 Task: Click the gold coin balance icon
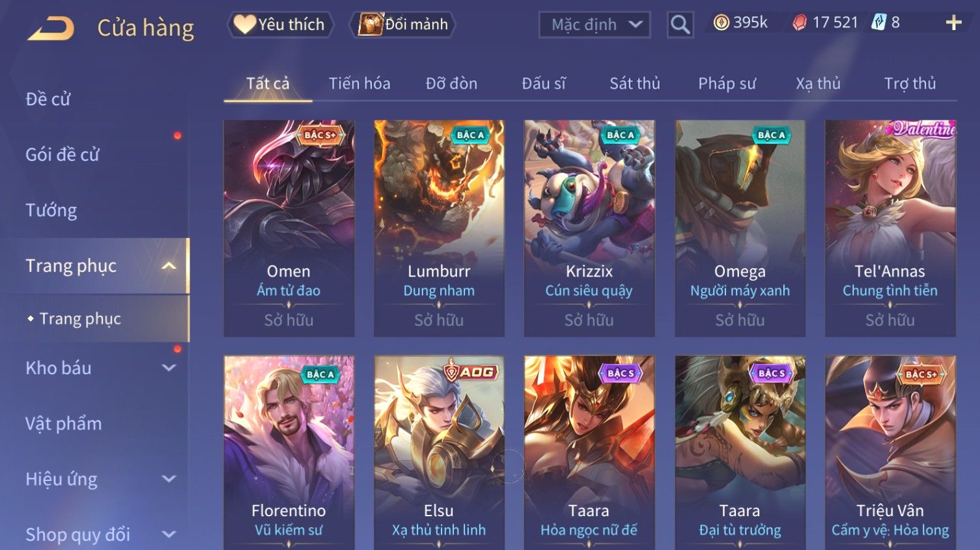click(x=721, y=23)
